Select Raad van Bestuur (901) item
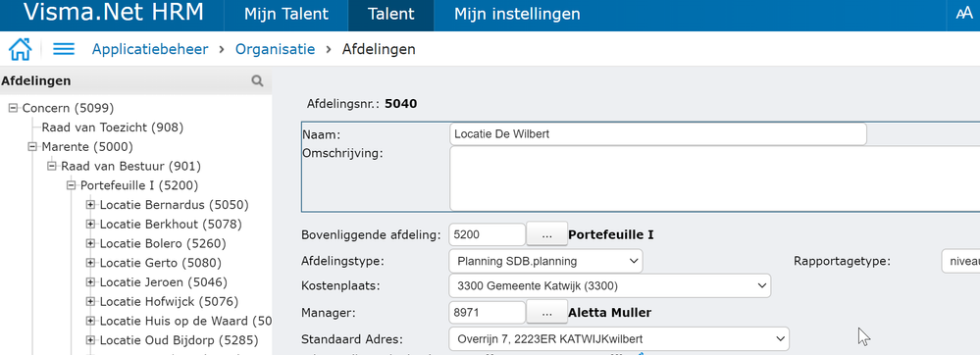Viewport: 980px width, 355px height. point(130,167)
